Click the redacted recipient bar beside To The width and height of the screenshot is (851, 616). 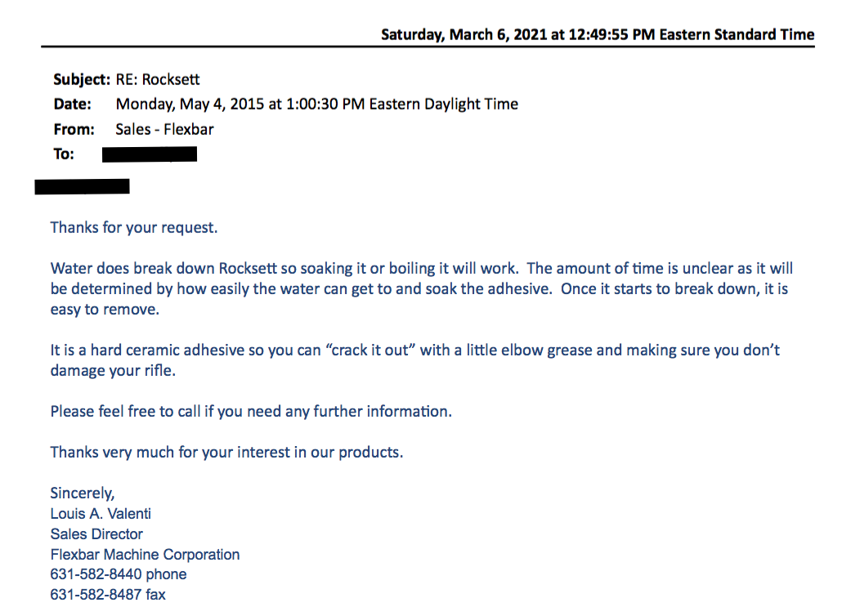150,154
